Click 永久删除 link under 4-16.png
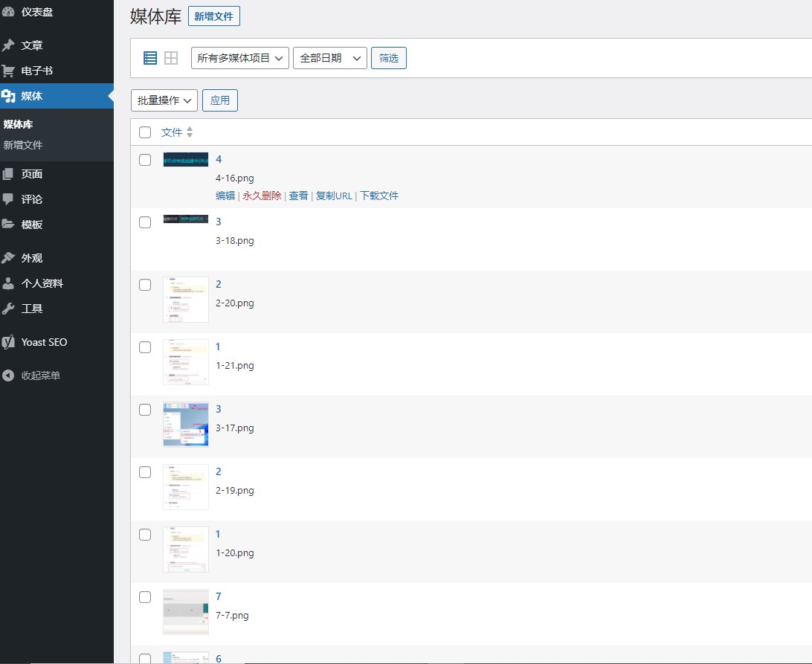The width and height of the screenshot is (812, 664). (x=262, y=196)
